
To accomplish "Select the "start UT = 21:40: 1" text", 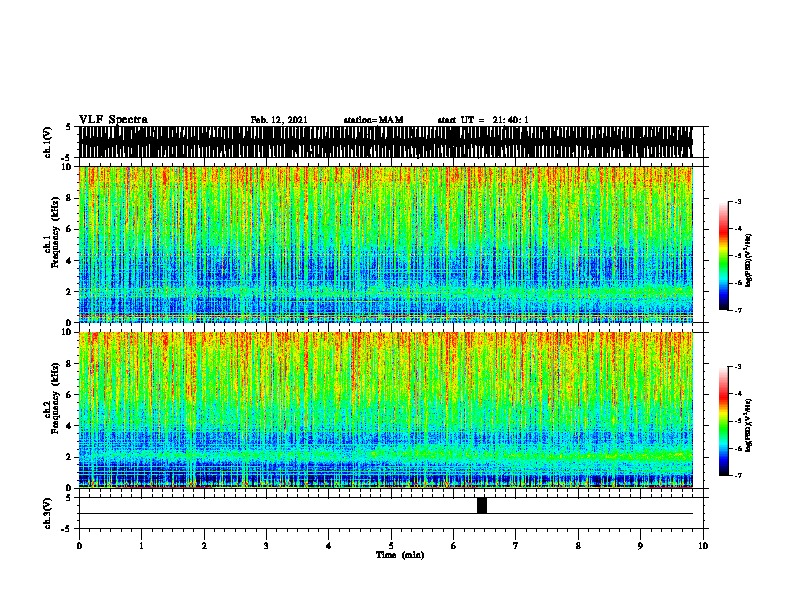I will tap(483, 120).
